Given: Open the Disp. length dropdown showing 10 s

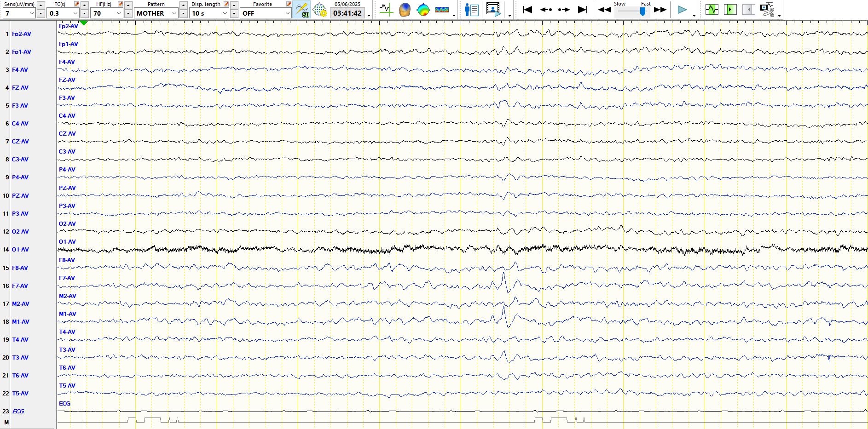Looking at the screenshot, I should [x=209, y=13].
